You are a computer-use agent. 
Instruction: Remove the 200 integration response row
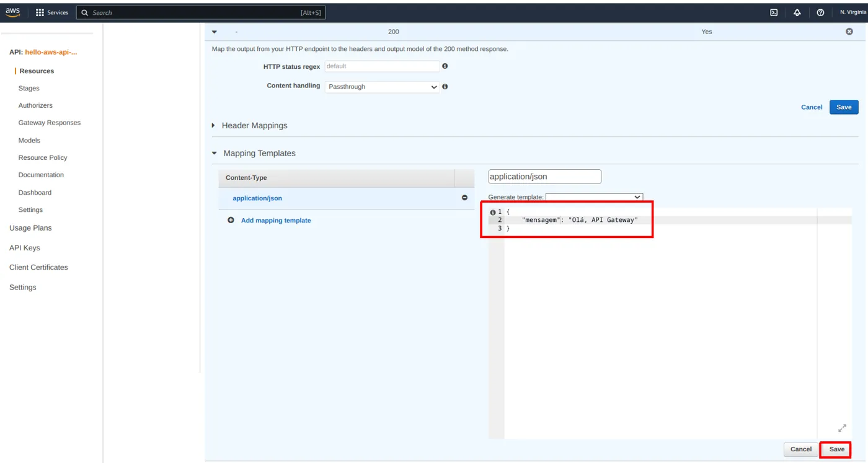pyautogui.click(x=849, y=32)
